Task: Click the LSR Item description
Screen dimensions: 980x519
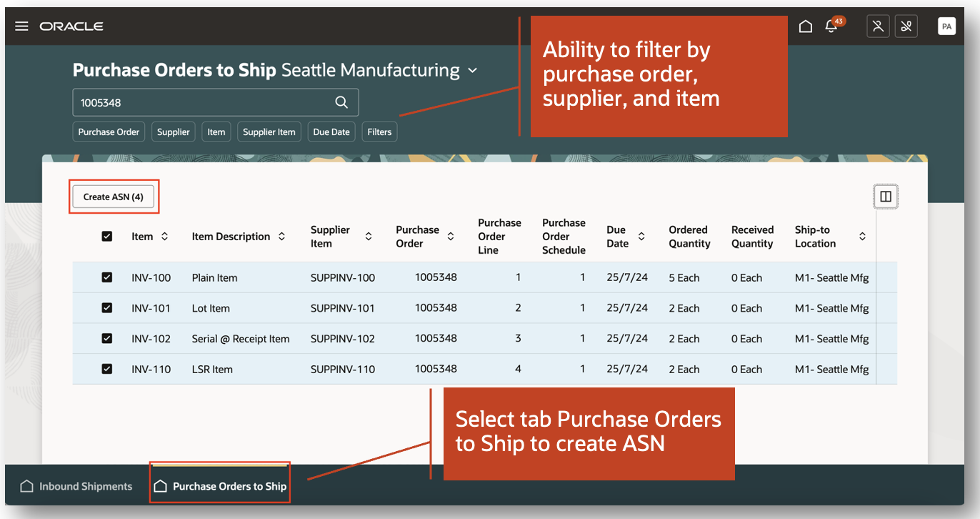Action: 212,370
